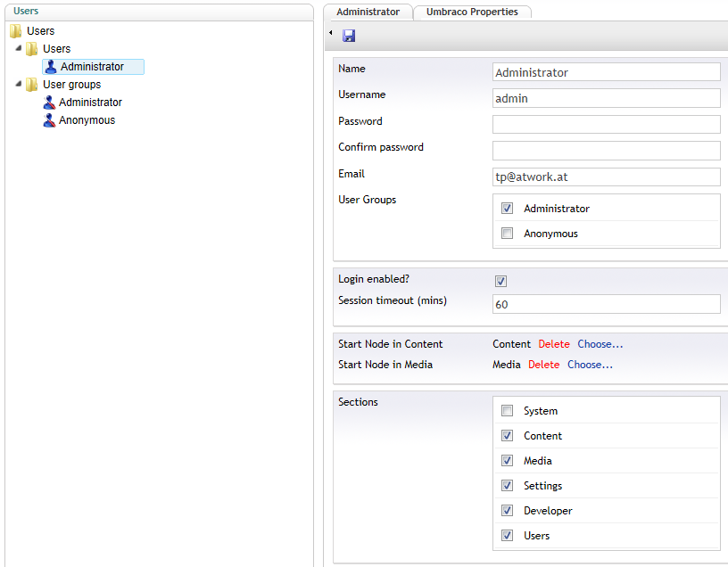Click the User groups folder icon
The height and width of the screenshot is (567, 728).
click(32, 85)
